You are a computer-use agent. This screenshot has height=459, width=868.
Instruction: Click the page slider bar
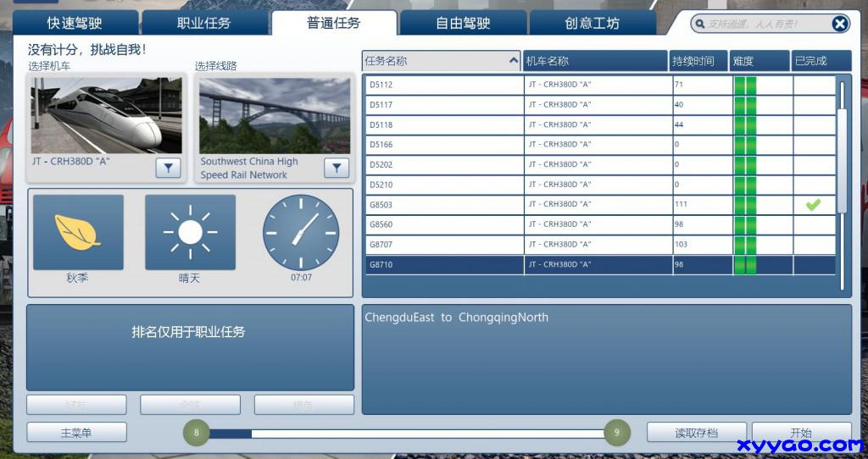point(407,434)
